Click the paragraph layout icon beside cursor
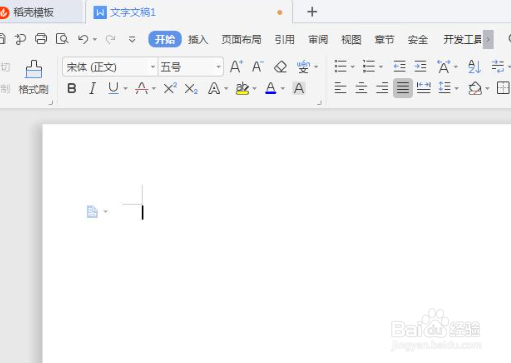 click(92, 212)
